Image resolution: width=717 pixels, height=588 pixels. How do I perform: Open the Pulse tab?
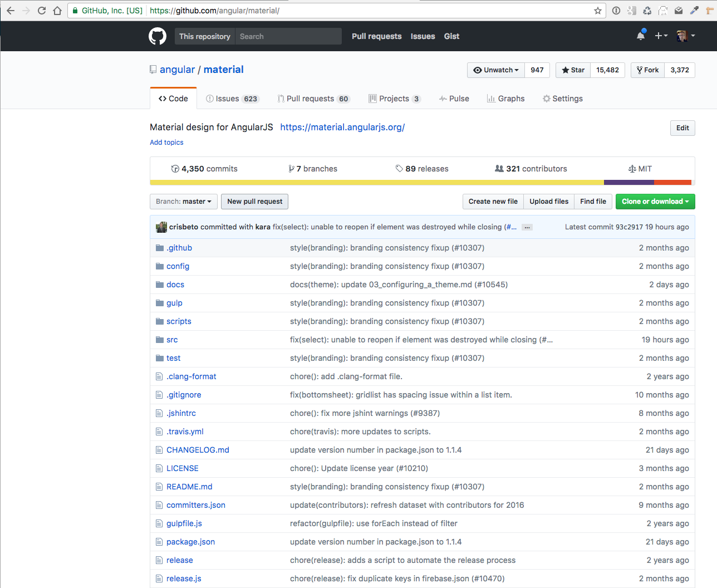[x=454, y=99]
